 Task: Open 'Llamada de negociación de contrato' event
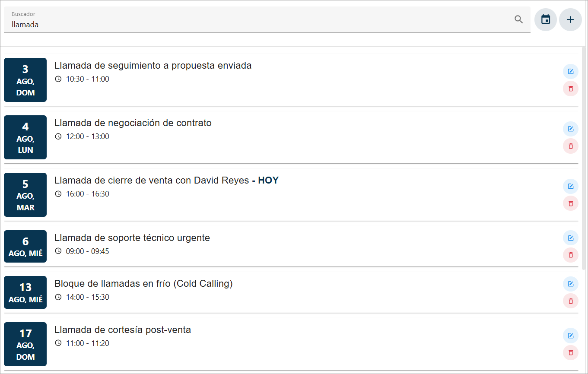[x=133, y=123]
